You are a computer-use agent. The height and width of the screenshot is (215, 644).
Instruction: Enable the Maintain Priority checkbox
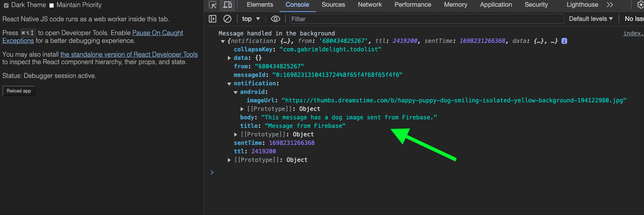coord(51,5)
